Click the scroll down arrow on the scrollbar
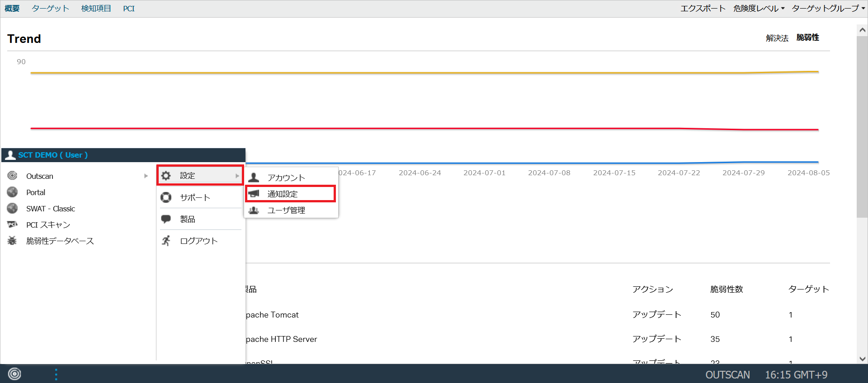 point(862,359)
